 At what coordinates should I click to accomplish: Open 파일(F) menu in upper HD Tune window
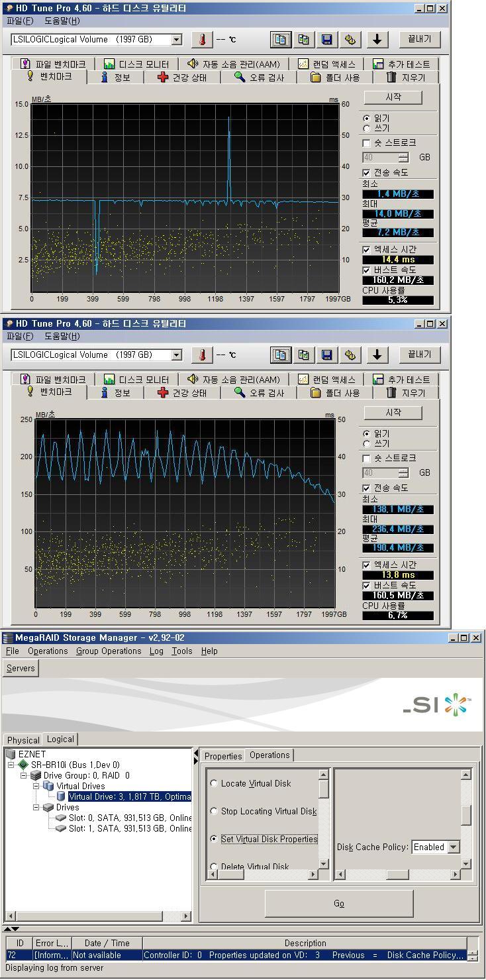(x=20, y=21)
